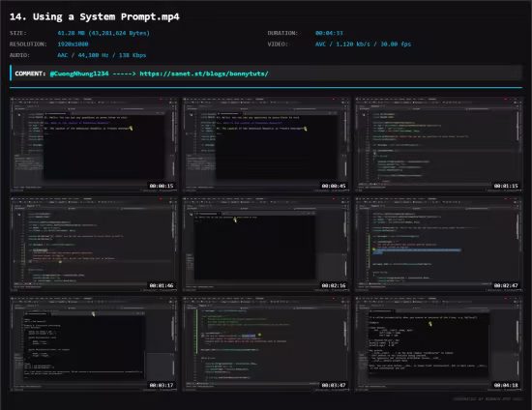Click the 'SIZE:' label
This screenshot has width=532, height=410.
(18, 33)
